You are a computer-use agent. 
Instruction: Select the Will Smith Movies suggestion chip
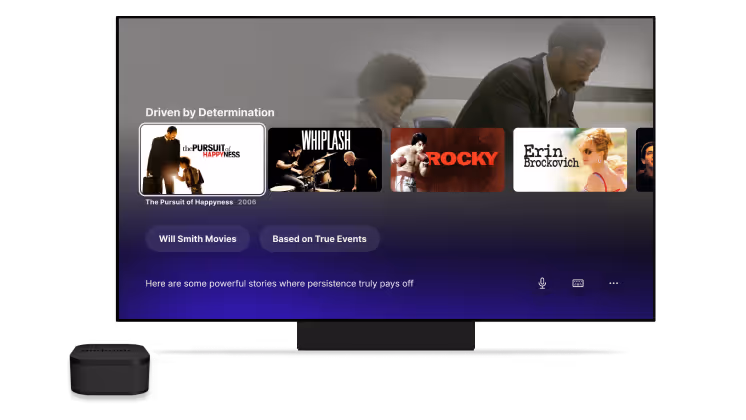pos(197,239)
